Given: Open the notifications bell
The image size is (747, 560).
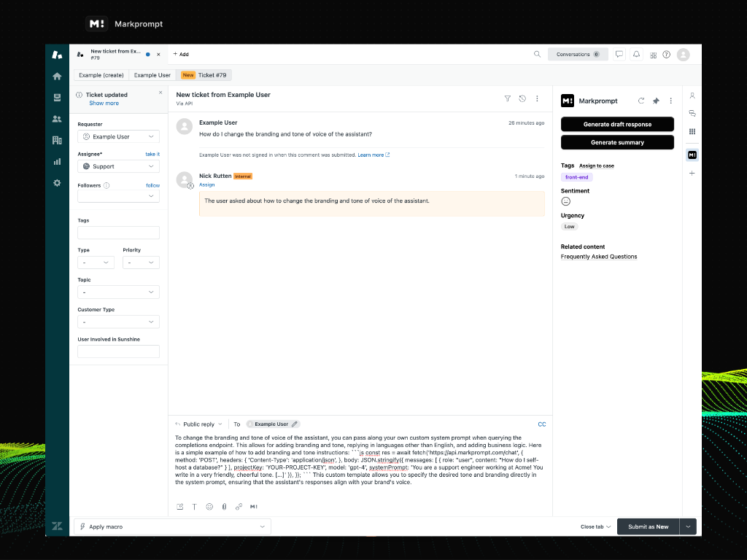Looking at the screenshot, I should click(x=636, y=54).
